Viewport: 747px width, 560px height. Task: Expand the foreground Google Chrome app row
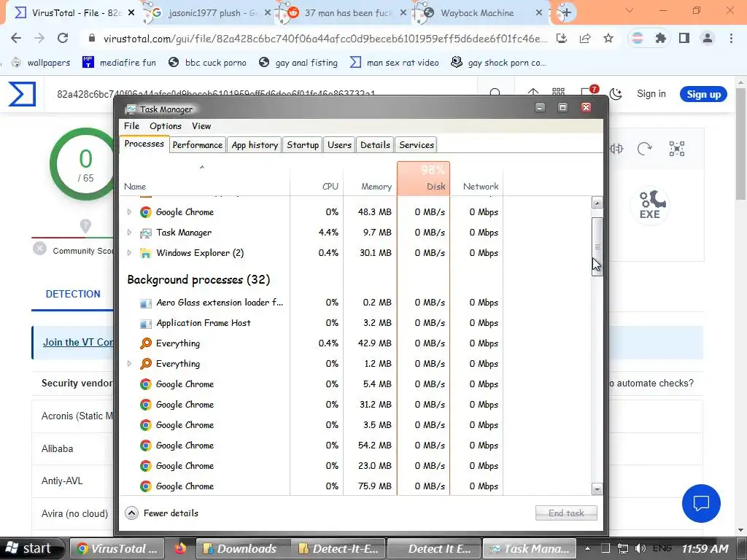pyautogui.click(x=129, y=212)
